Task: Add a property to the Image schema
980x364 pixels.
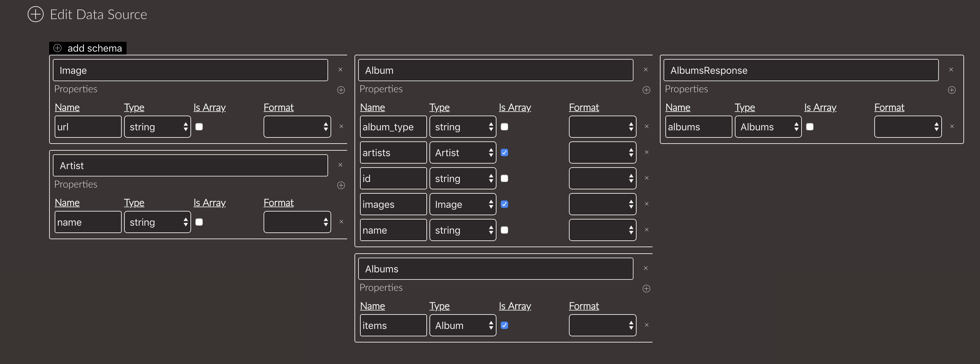Action: pos(341,90)
